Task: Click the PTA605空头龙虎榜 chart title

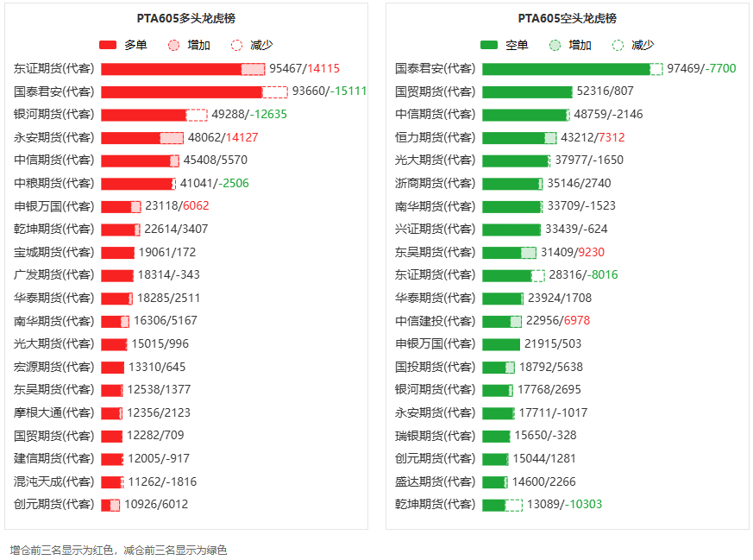Action: [x=567, y=18]
